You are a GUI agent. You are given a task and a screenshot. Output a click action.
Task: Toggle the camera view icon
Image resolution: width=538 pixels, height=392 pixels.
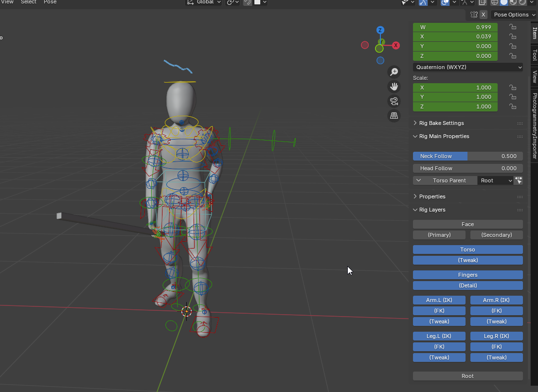click(x=394, y=101)
